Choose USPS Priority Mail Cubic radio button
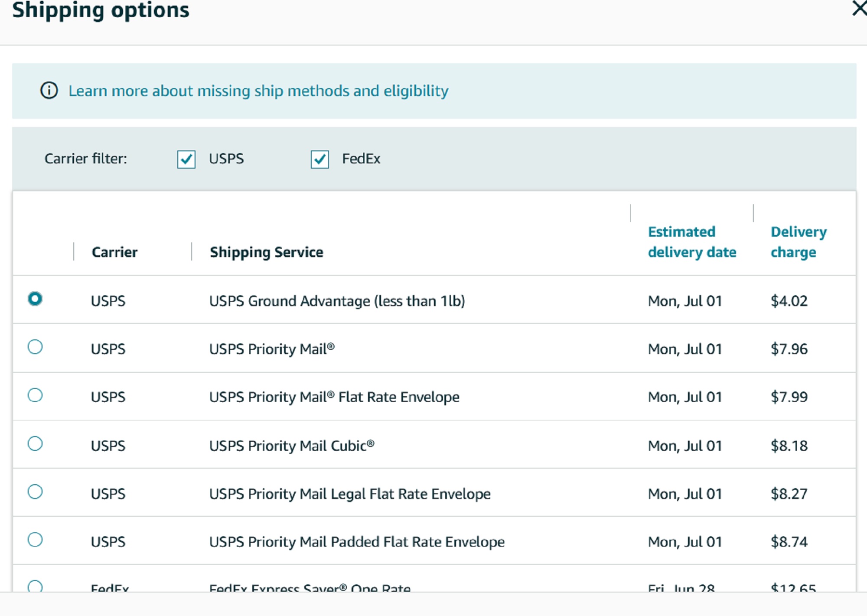The image size is (867, 616). coord(35,443)
